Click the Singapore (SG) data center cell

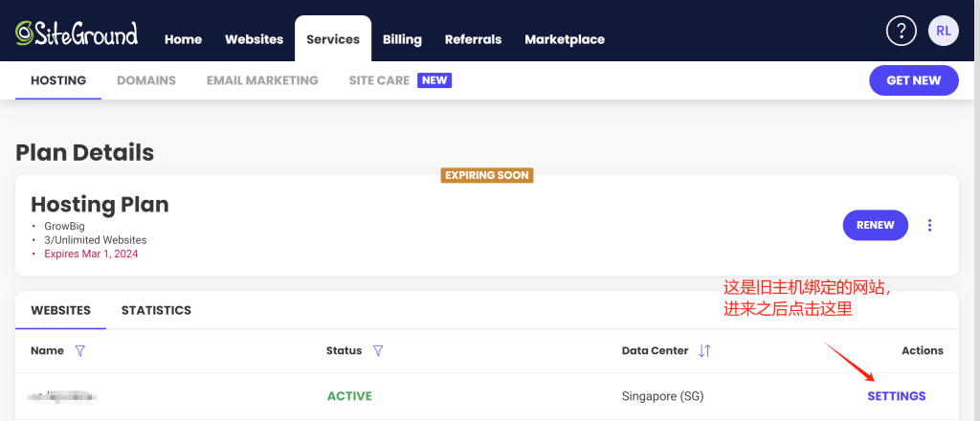tap(662, 396)
